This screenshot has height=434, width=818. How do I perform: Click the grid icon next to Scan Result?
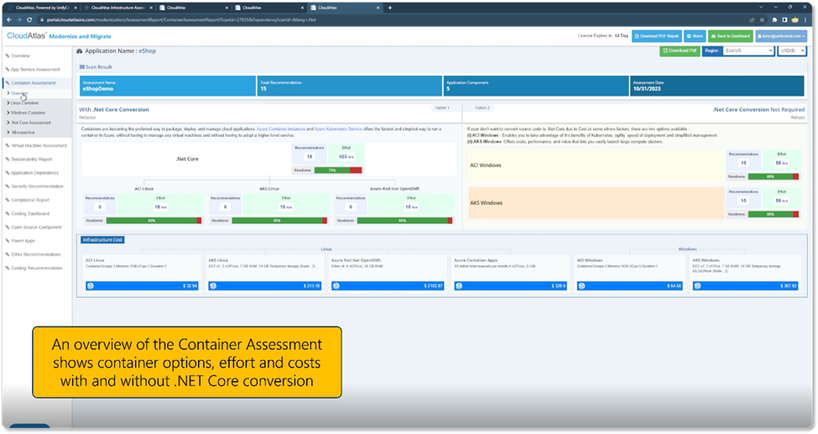tap(82, 67)
